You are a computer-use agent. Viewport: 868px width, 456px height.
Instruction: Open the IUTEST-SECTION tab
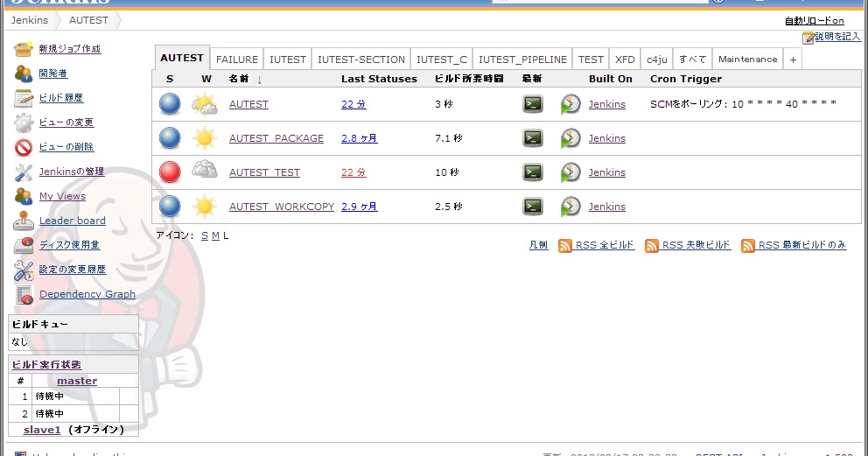click(x=360, y=60)
